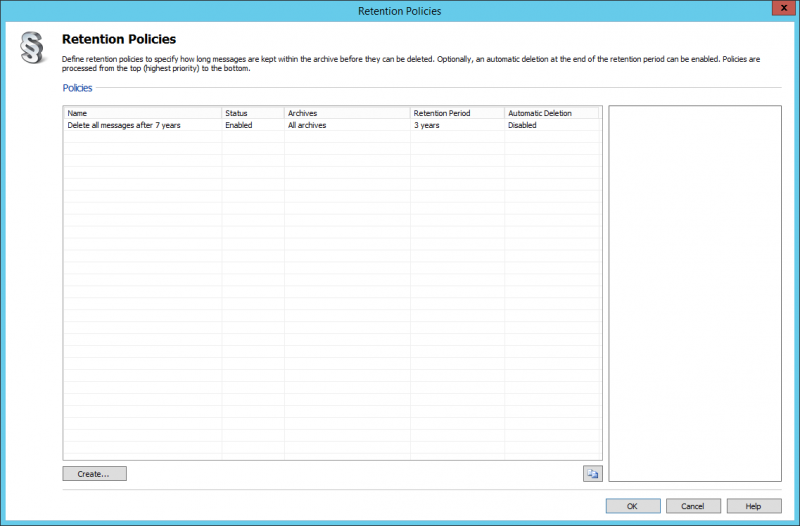This screenshot has height=526, width=800.
Task: Click the Archives column header
Action: (347, 113)
